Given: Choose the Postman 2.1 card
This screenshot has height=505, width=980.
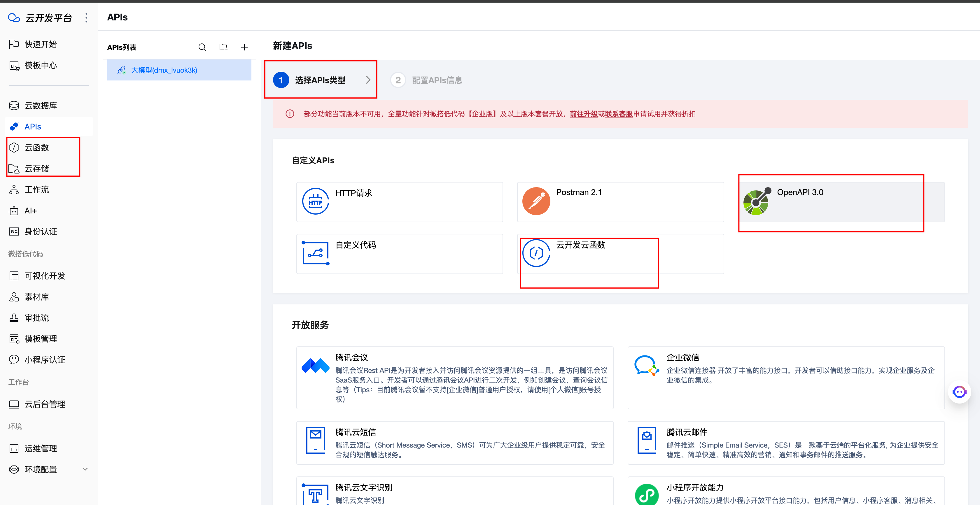Looking at the screenshot, I should pyautogui.click(x=620, y=202).
